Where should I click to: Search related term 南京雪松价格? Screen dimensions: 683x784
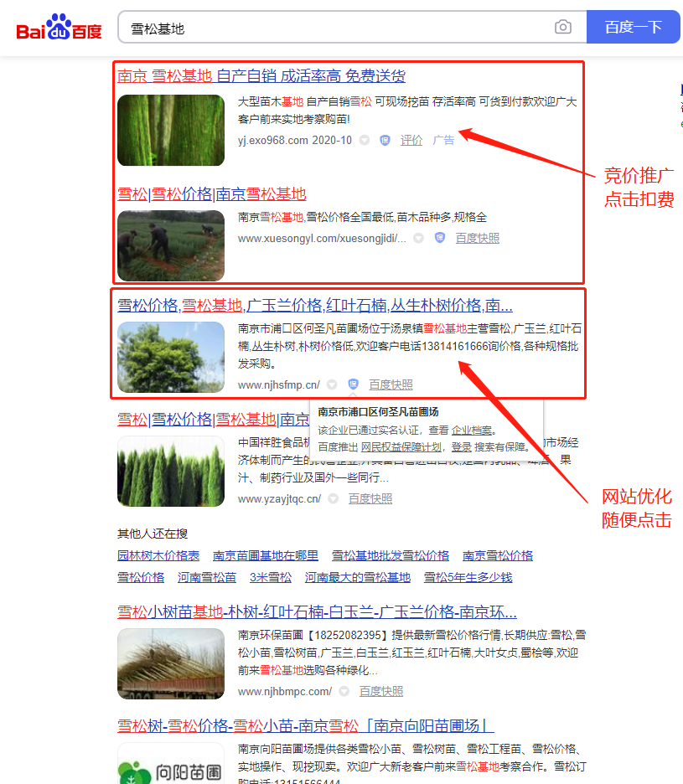point(497,556)
